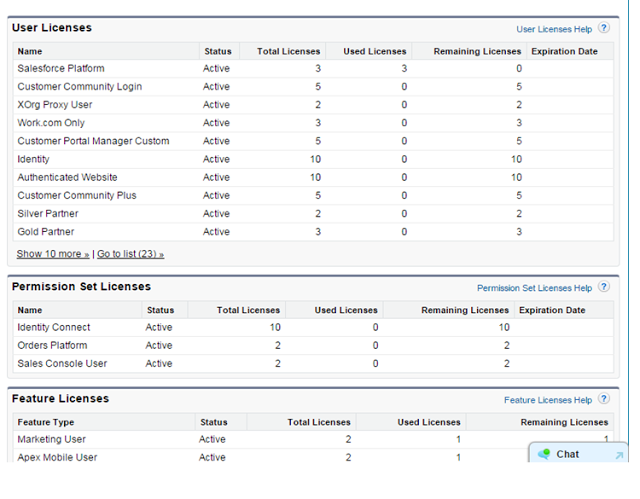
Task: Click the Active status of Identity Connect
Action: point(159,327)
